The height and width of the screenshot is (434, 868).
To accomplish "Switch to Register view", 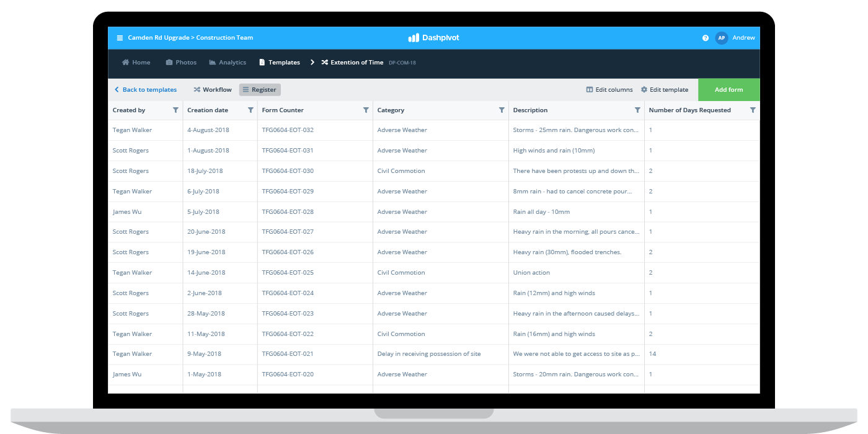I will pos(260,90).
